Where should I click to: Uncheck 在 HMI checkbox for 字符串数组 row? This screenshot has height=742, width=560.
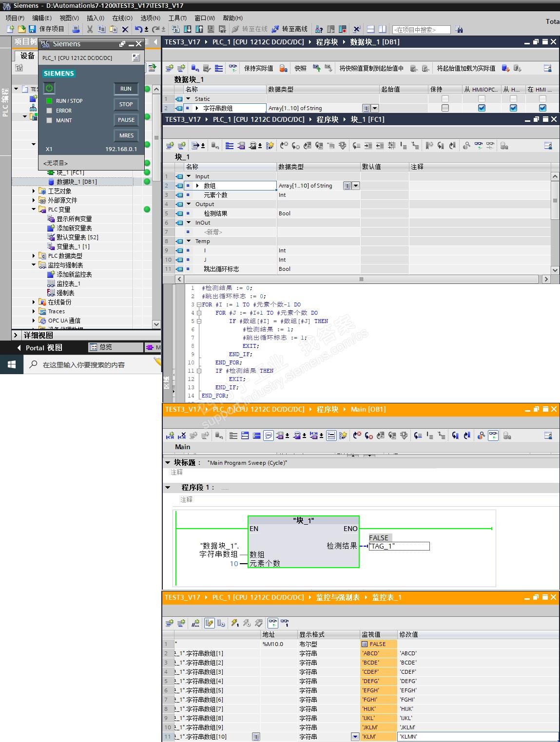(x=542, y=108)
